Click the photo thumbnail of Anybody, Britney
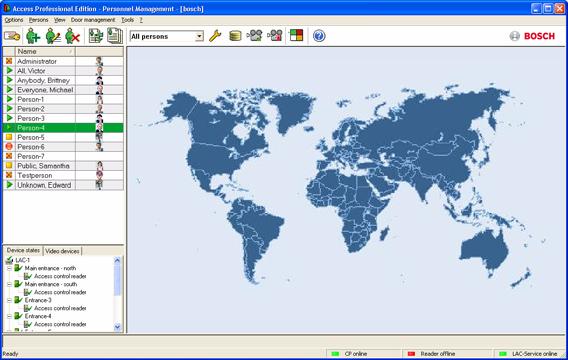The image size is (568, 360). 99,80
